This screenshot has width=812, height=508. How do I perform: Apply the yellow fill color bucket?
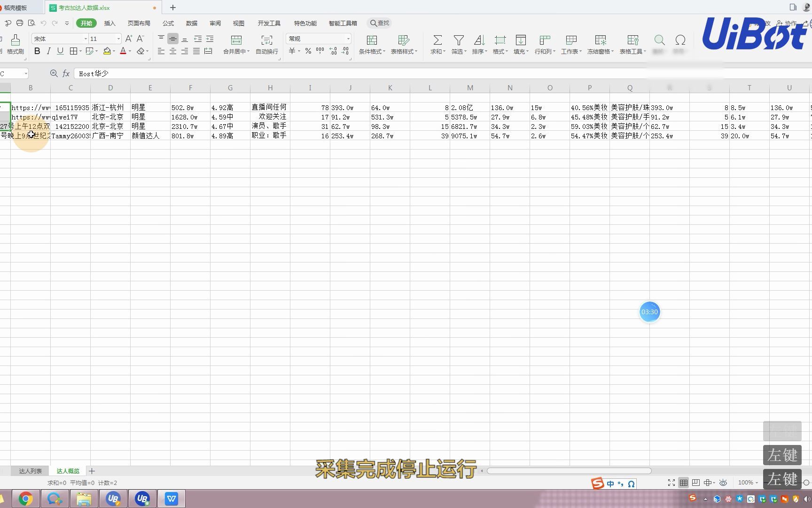(107, 51)
